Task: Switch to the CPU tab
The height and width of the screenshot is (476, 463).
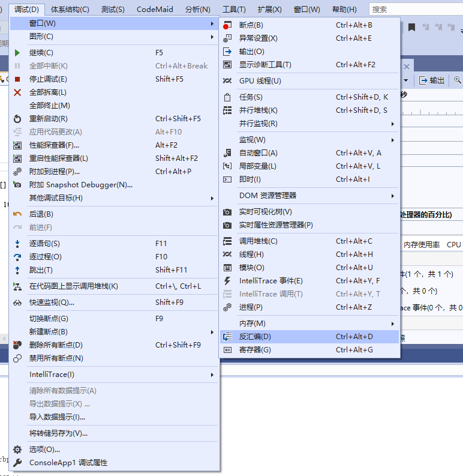Action: pos(453,245)
